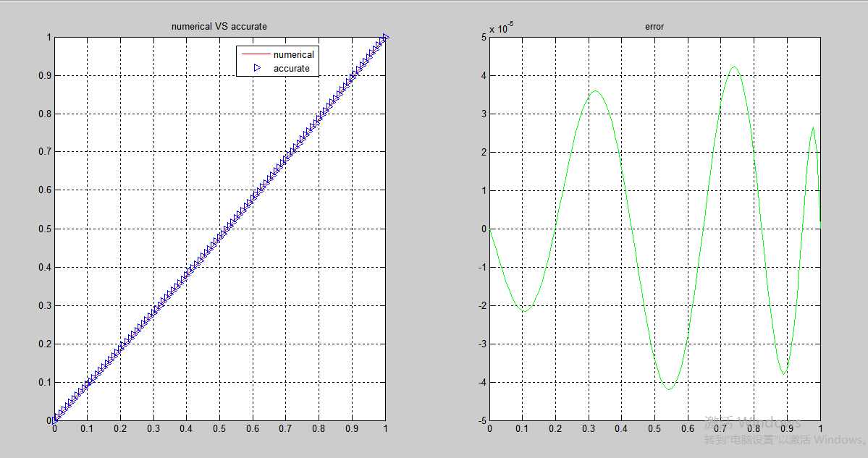Click the x10^-5 exponent label
The width and height of the screenshot is (868, 458).
coord(501,27)
